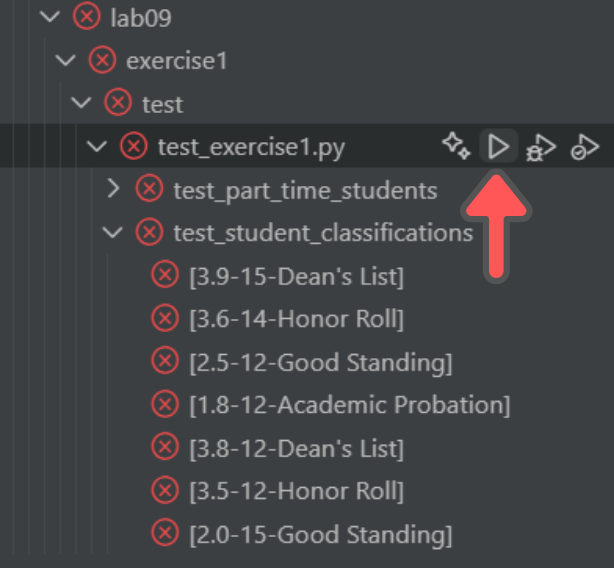Select the [3.9-15-Dean's List] test case
The image size is (614, 569).
tap(296, 277)
